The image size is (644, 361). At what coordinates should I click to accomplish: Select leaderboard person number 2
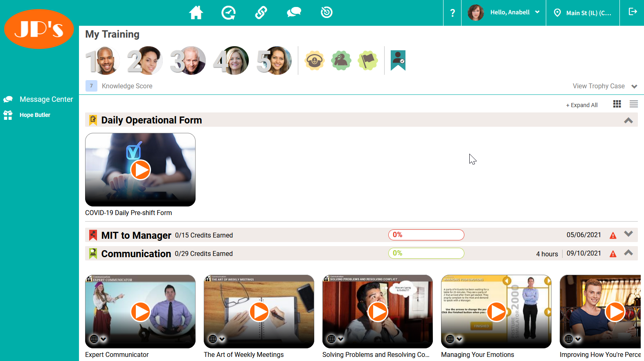[145, 61]
